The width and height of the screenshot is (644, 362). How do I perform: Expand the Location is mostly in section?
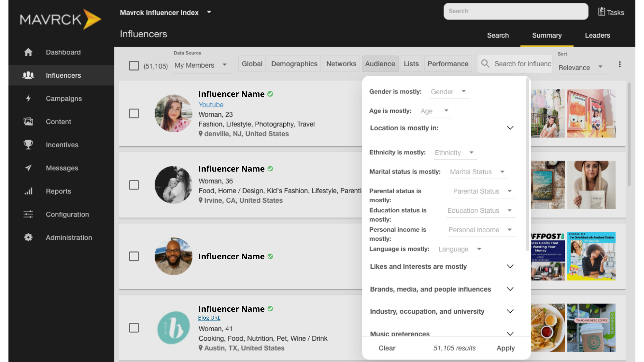tap(510, 128)
